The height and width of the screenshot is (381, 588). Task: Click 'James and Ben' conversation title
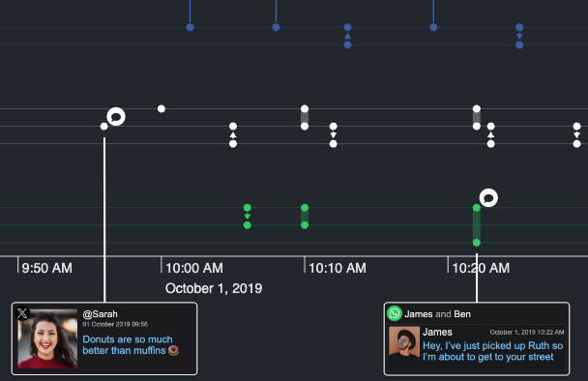438,314
